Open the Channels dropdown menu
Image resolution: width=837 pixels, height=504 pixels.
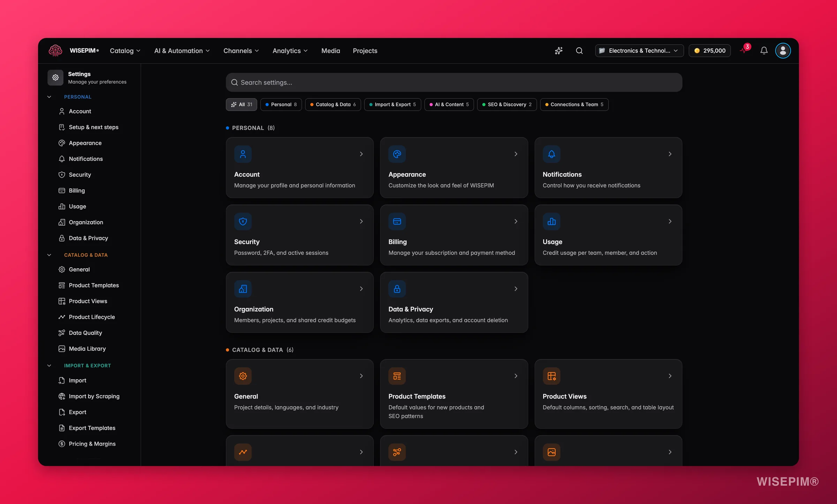(x=241, y=51)
